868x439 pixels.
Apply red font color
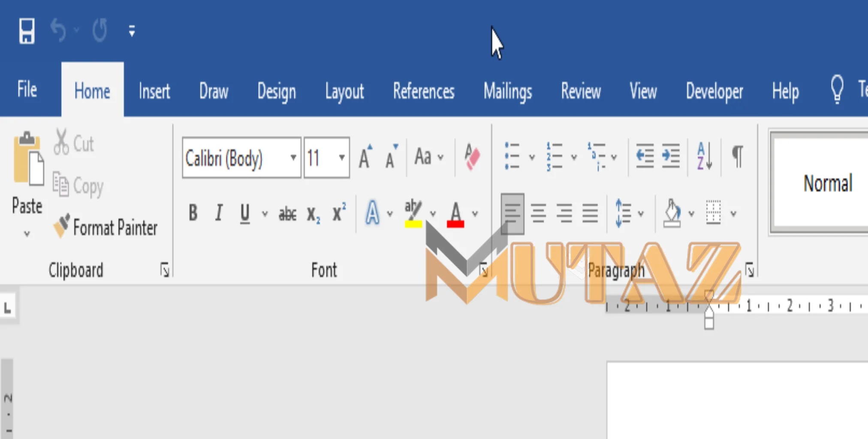click(455, 214)
